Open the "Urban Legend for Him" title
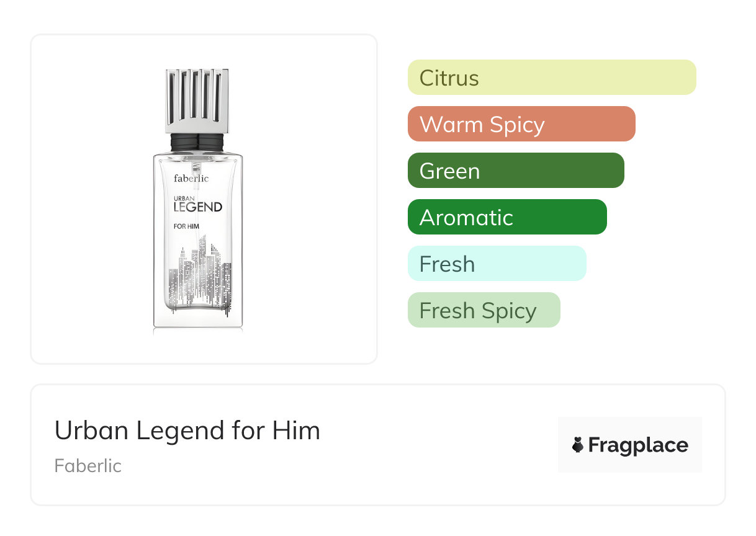Image resolution: width=756 pixels, height=536 pixels. pyautogui.click(x=187, y=430)
